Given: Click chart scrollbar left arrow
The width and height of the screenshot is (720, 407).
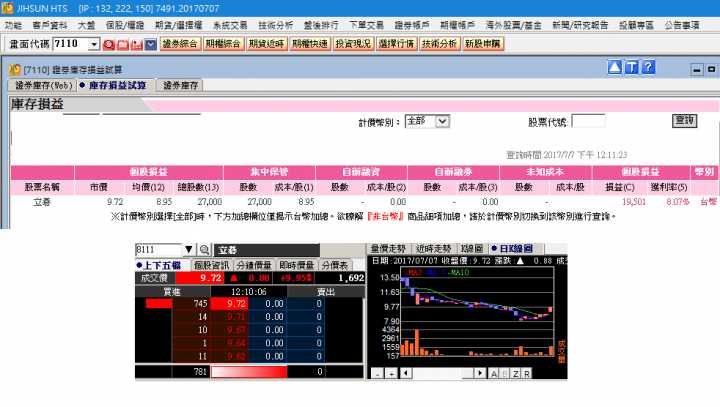Looking at the screenshot, I should (406, 373).
